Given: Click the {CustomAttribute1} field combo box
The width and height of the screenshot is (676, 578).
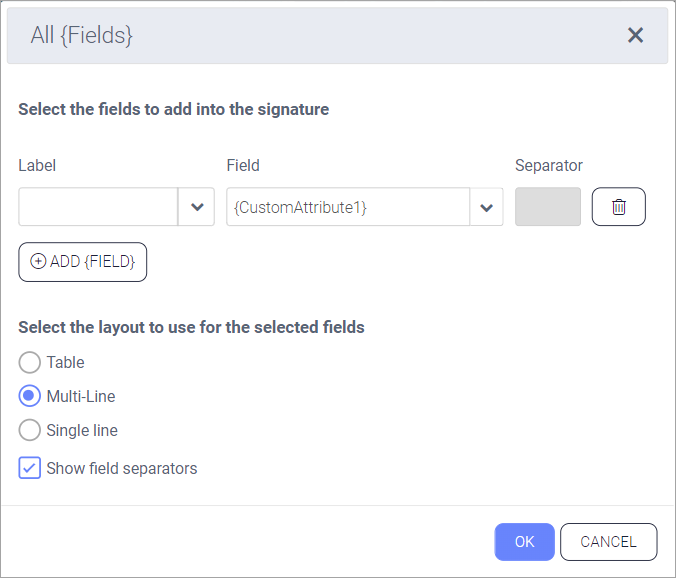Looking at the screenshot, I should point(348,207).
